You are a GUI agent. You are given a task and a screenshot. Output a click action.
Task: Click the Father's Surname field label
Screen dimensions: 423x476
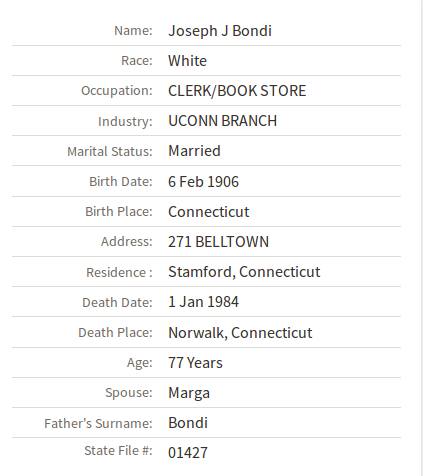click(98, 423)
